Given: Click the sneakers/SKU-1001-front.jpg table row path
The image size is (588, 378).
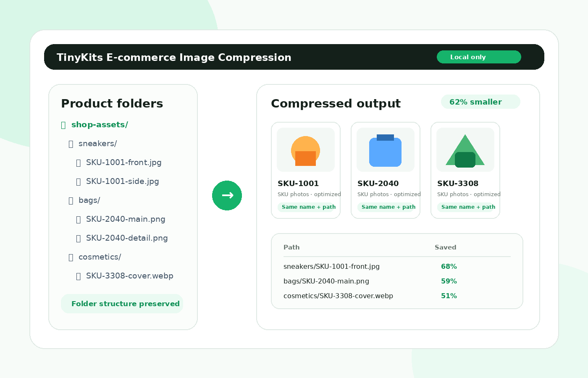Looking at the screenshot, I should tap(331, 267).
